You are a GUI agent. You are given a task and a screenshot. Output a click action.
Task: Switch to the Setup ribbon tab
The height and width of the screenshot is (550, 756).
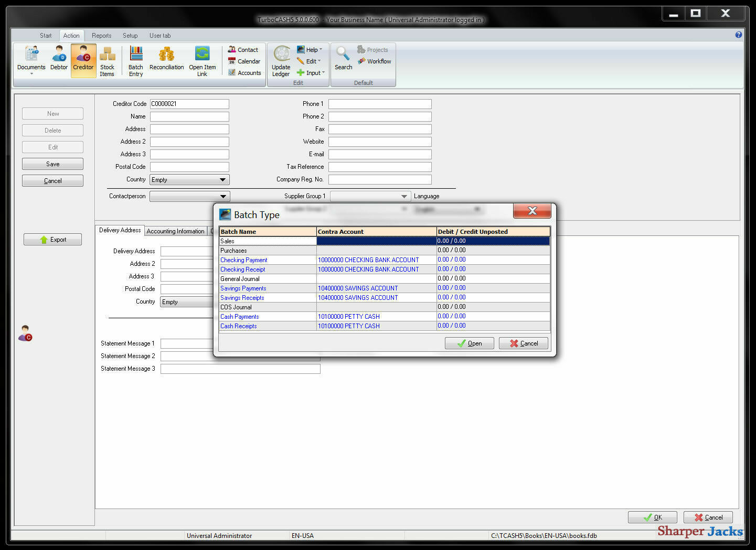(130, 36)
